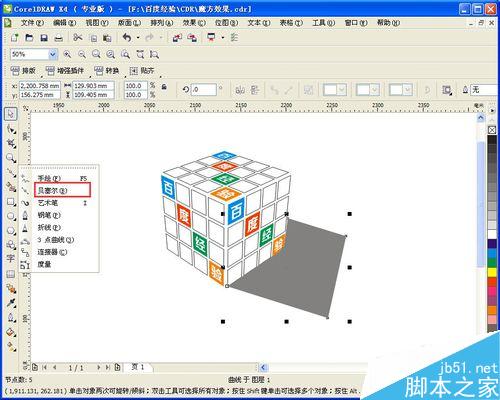The width and height of the screenshot is (500, 400).
Task: Select the Zoom tool in the toolbox
Action: click(x=11, y=158)
